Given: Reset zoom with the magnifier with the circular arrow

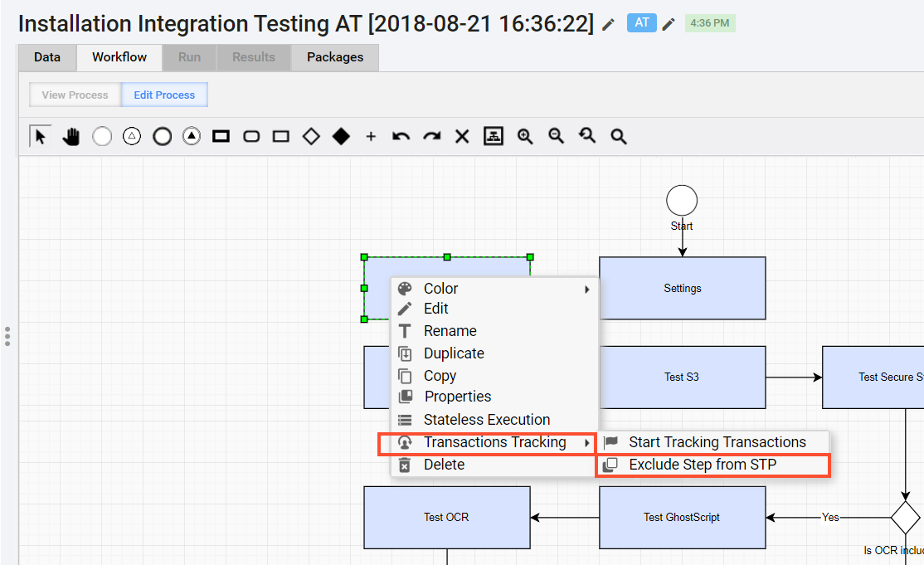Looking at the screenshot, I should point(587,136).
